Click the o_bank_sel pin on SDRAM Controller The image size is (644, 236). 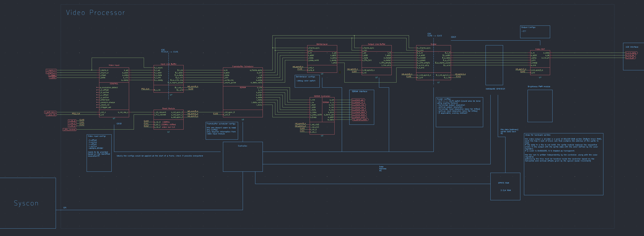329,115
